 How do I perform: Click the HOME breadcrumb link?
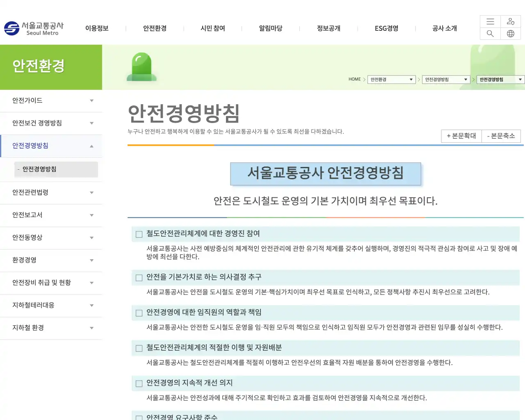[x=354, y=79]
